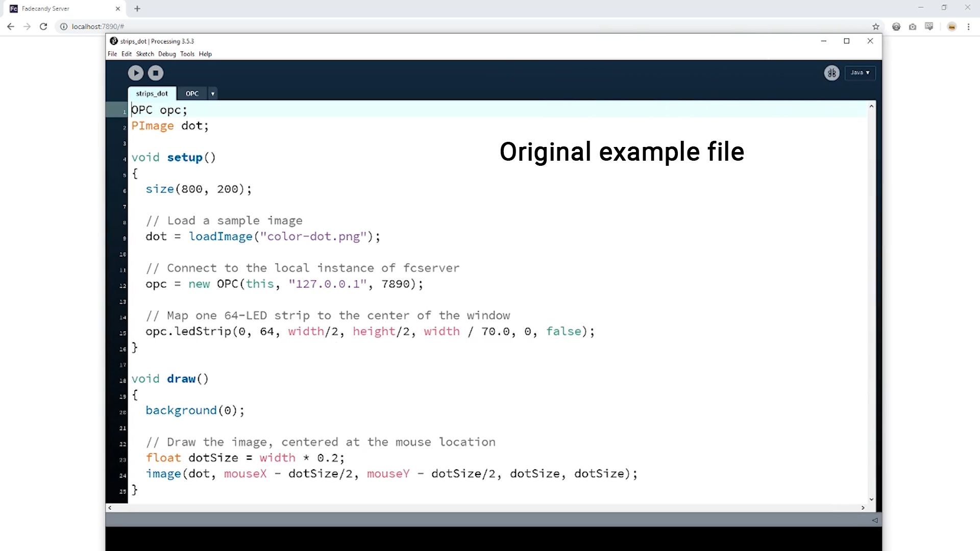Screen dimensions: 980x551
Task: Open the Debug menu
Action: [x=167, y=54]
